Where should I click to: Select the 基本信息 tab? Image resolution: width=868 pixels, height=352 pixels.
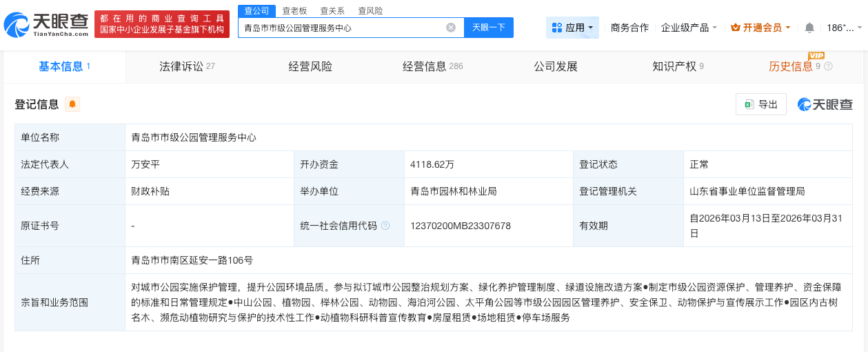(65, 66)
